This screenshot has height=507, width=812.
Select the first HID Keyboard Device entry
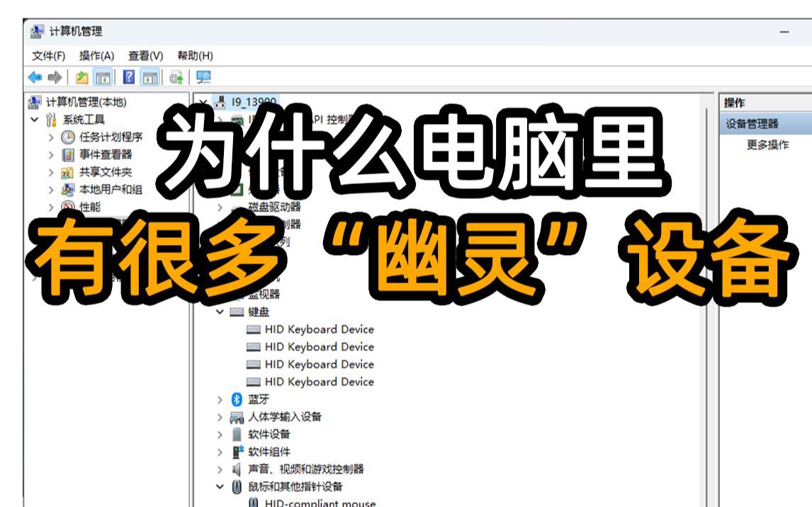pyautogui.click(x=319, y=329)
